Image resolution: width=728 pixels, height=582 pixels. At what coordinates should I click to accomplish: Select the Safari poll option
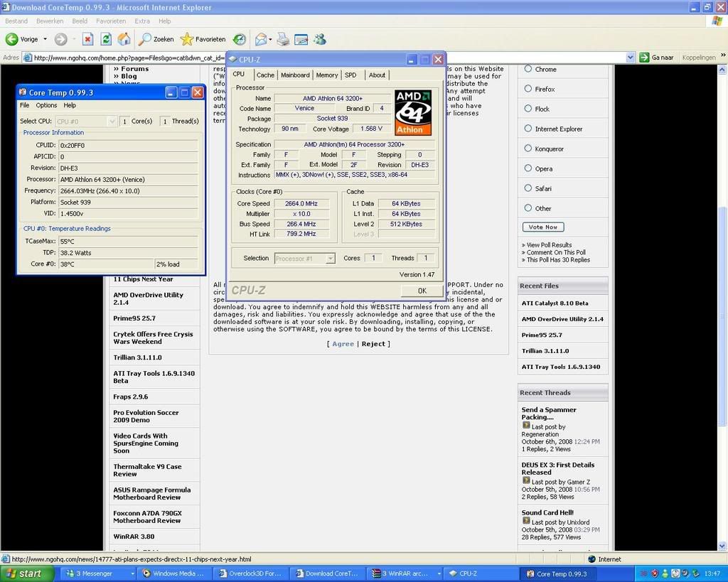(528, 188)
